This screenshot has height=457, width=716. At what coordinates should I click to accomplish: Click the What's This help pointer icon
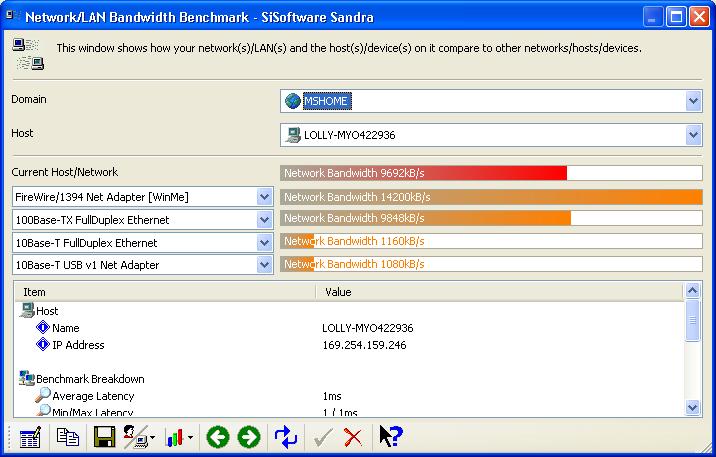[390, 436]
